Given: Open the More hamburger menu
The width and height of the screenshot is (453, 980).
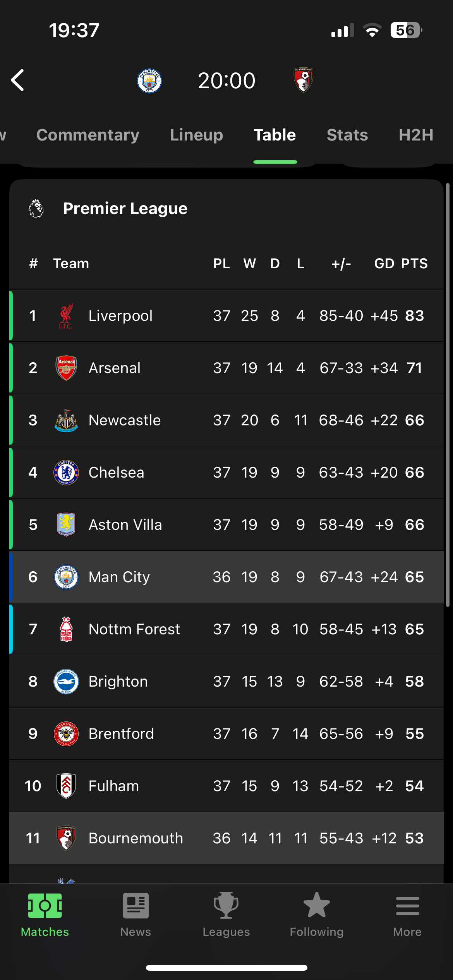Looking at the screenshot, I should (x=407, y=906).
